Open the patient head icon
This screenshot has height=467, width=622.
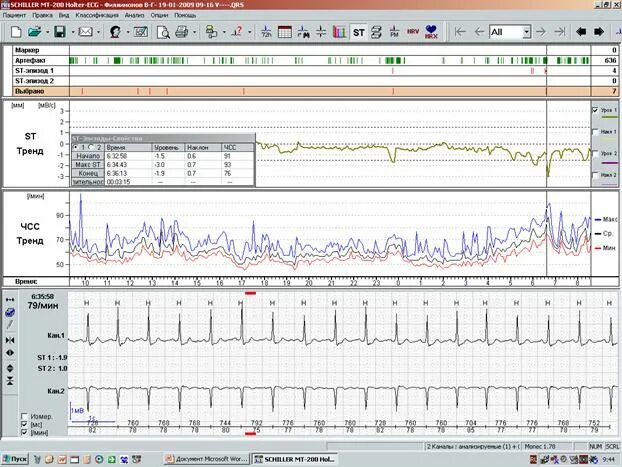coord(115,32)
